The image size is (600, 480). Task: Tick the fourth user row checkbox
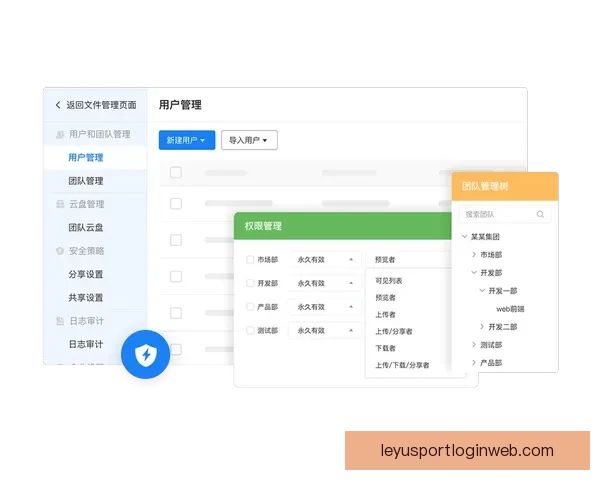(176, 313)
